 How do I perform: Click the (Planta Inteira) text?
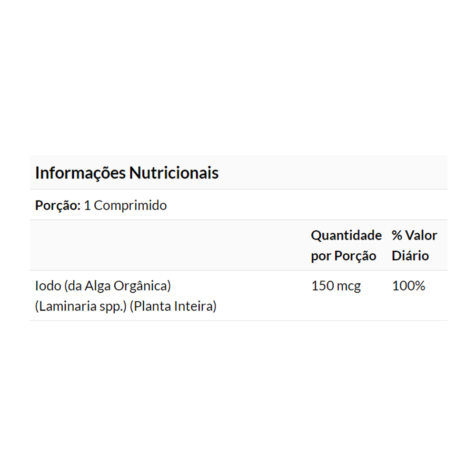pyautogui.click(x=173, y=307)
